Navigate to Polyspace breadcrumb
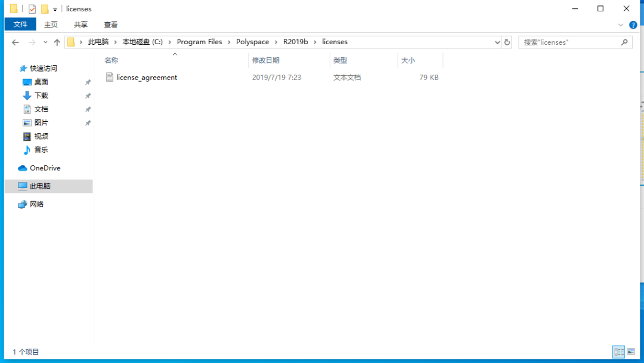 point(253,42)
